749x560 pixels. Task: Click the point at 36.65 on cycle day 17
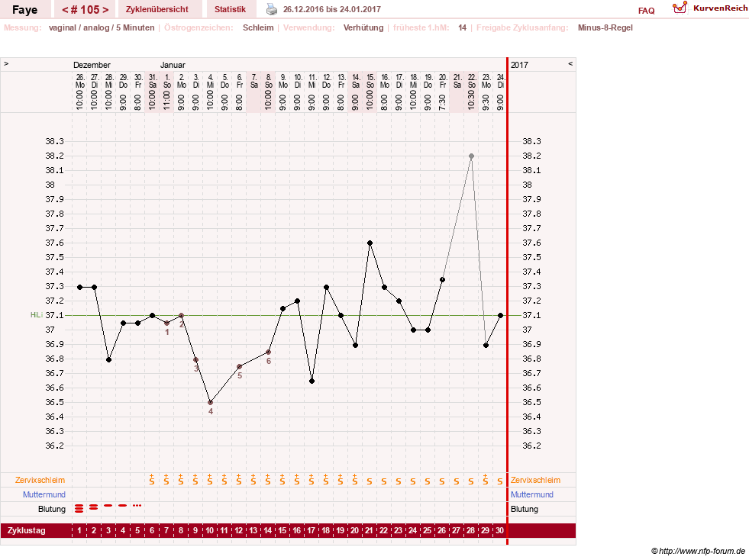(312, 381)
